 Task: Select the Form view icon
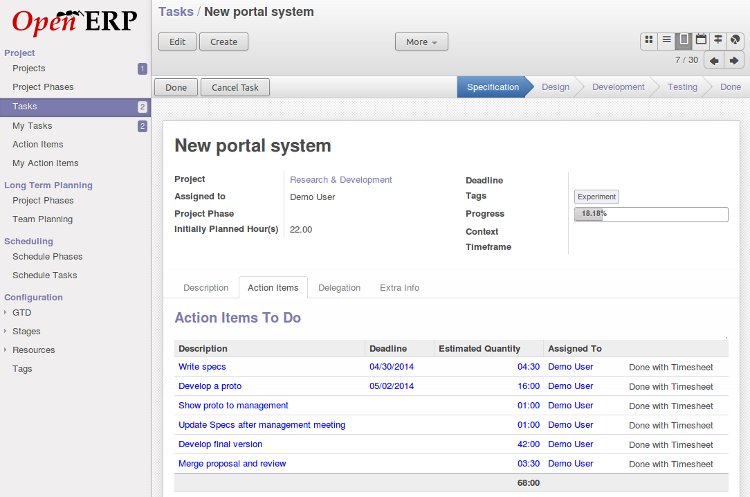tap(684, 40)
